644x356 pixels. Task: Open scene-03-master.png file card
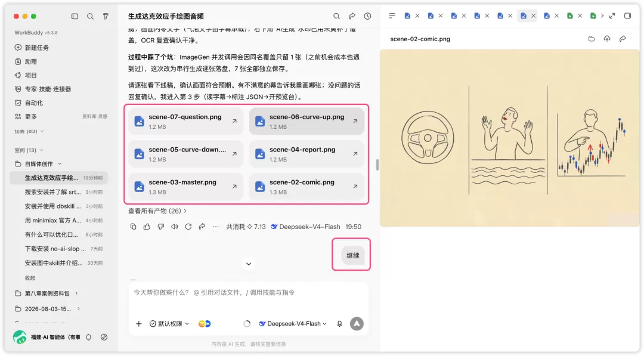(x=185, y=187)
